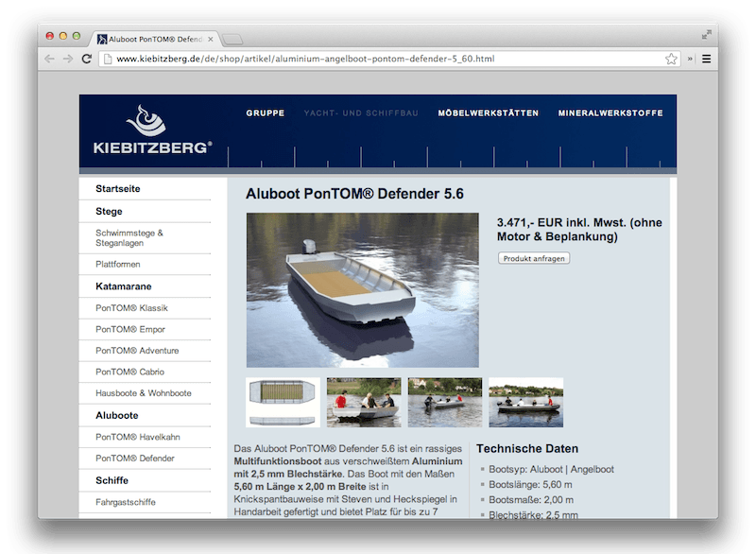Reload the page with the refresh icon
The image size is (756, 554).
[87, 59]
